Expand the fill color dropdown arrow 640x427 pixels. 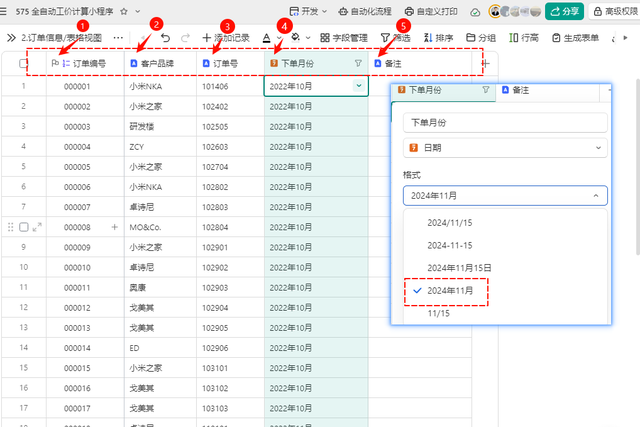[308, 38]
